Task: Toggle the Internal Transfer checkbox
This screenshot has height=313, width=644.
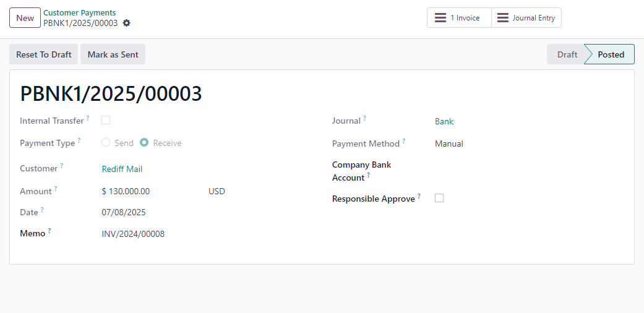Action: [x=106, y=120]
